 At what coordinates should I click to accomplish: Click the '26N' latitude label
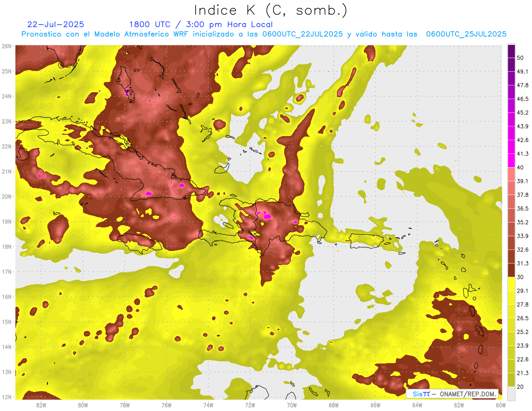pyautogui.click(x=7, y=46)
